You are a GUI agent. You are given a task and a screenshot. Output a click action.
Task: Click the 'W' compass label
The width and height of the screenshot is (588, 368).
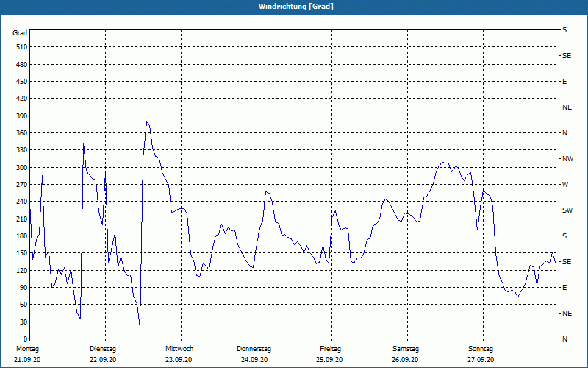[565, 185]
